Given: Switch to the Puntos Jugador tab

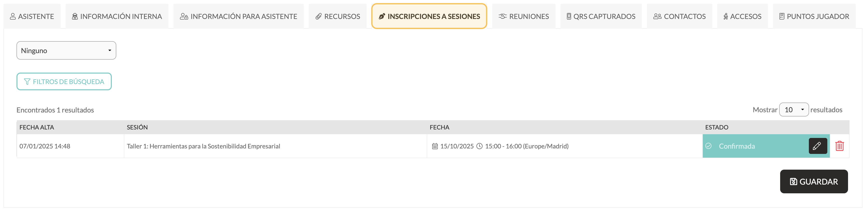Looking at the screenshot, I should pyautogui.click(x=814, y=16).
